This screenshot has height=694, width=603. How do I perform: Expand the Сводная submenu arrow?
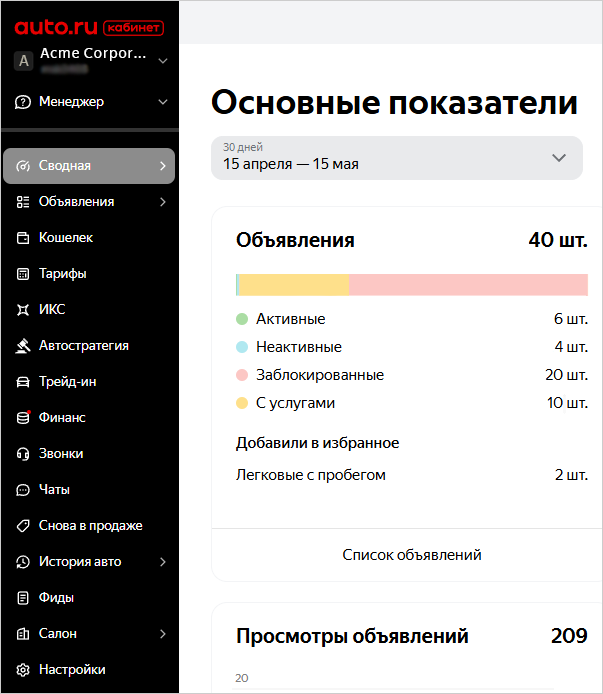click(x=163, y=166)
